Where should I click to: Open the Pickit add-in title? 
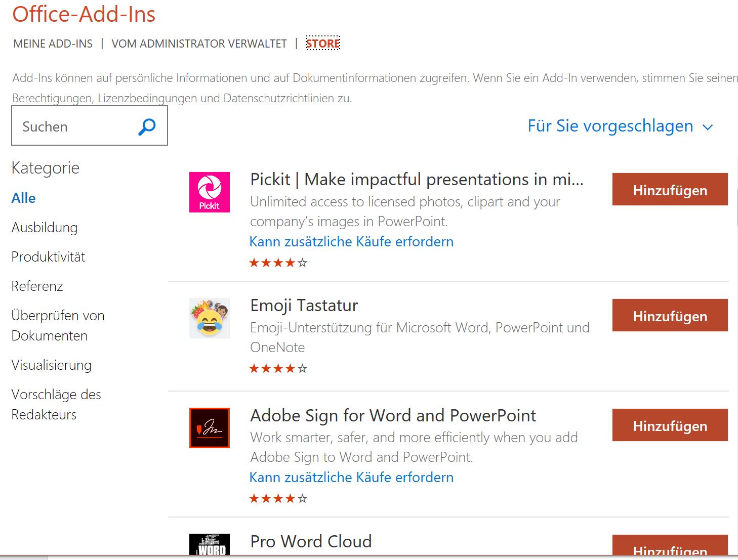pyautogui.click(x=417, y=180)
